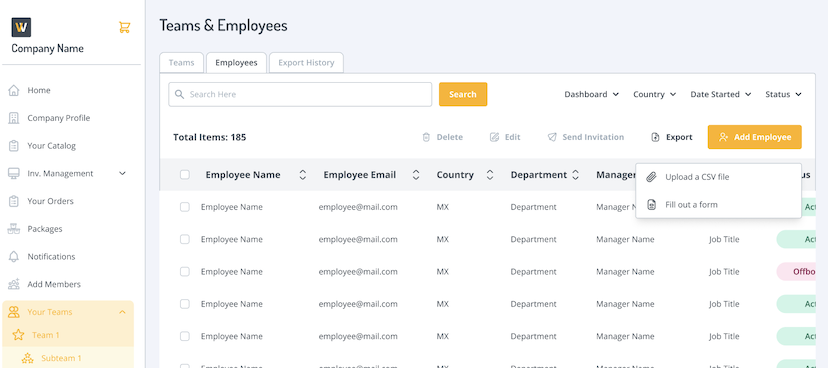Click the Edit pencil icon
Image resolution: width=828 pixels, height=368 pixels.
point(494,137)
